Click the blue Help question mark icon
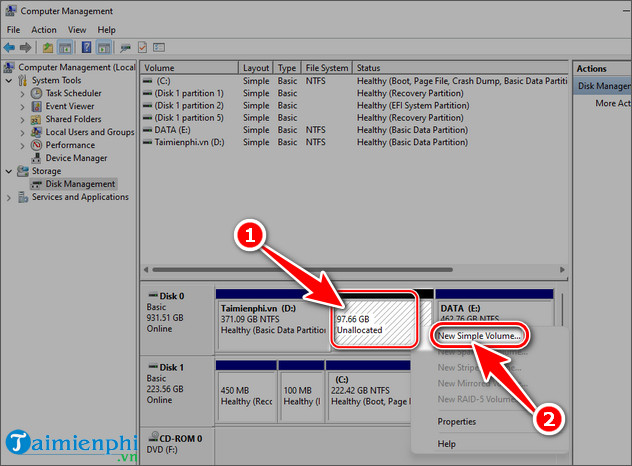The image size is (632, 466). [86, 48]
